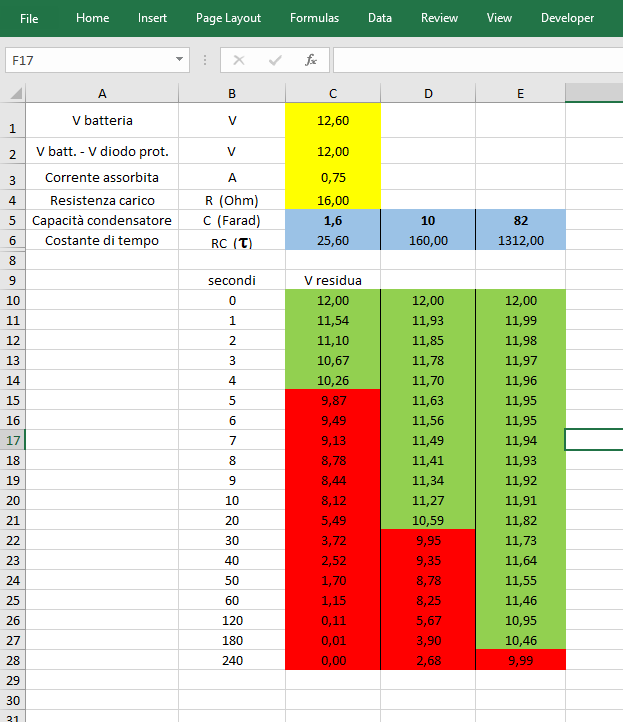623x722 pixels.
Task: Select row 17 header
Action: coord(13,440)
